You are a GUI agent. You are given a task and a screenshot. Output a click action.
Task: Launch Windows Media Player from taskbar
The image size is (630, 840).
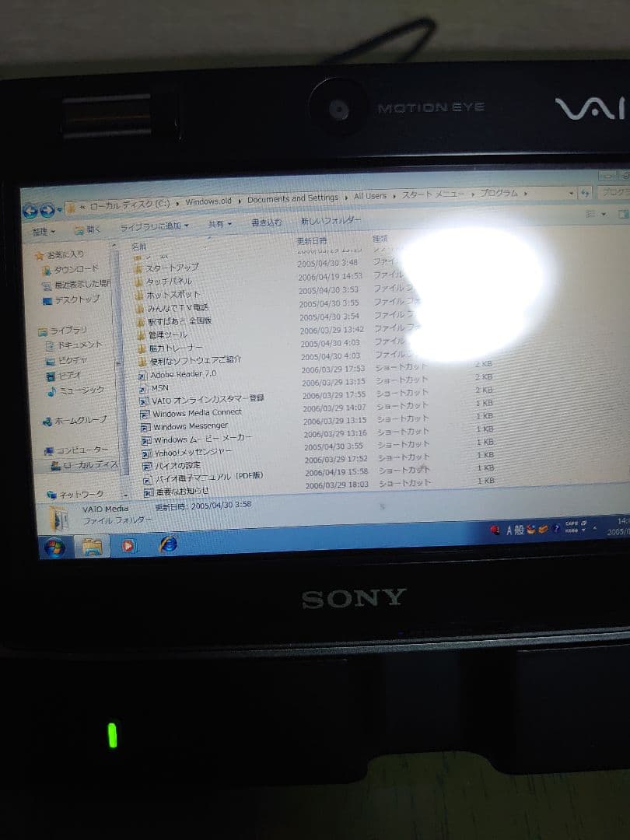click(128, 545)
